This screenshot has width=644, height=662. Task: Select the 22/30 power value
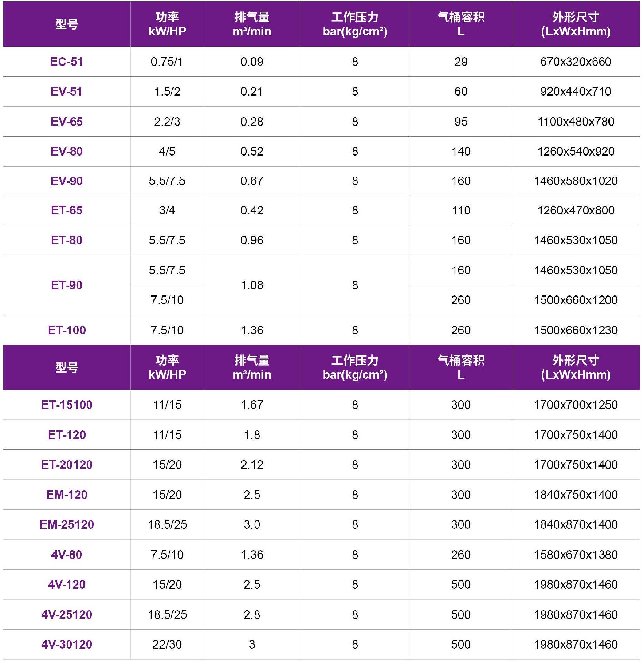[167, 644]
